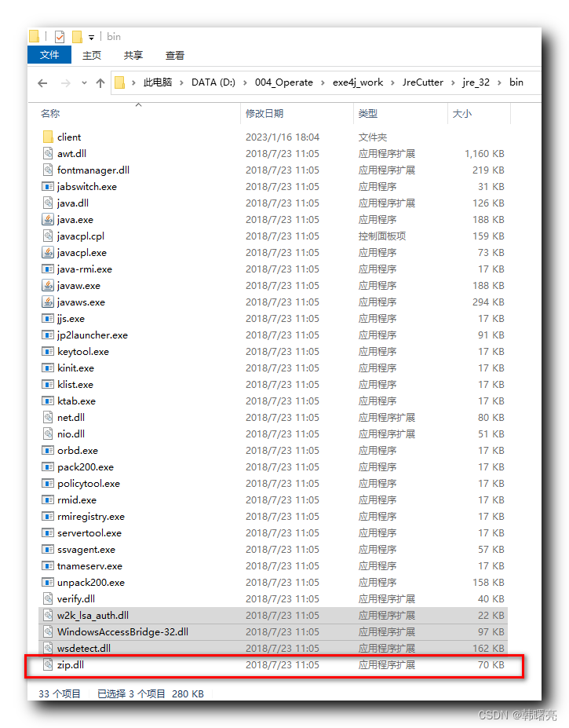Select jjs.exe file icon

click(48, 318)
